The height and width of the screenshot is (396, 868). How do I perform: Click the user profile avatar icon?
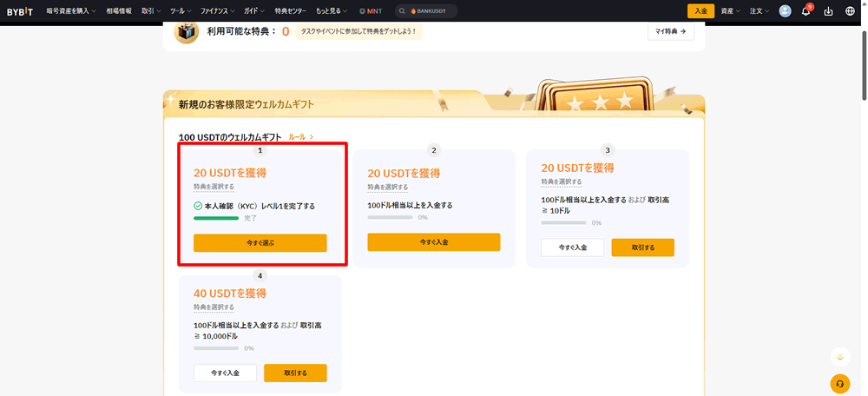click(785, 11)
